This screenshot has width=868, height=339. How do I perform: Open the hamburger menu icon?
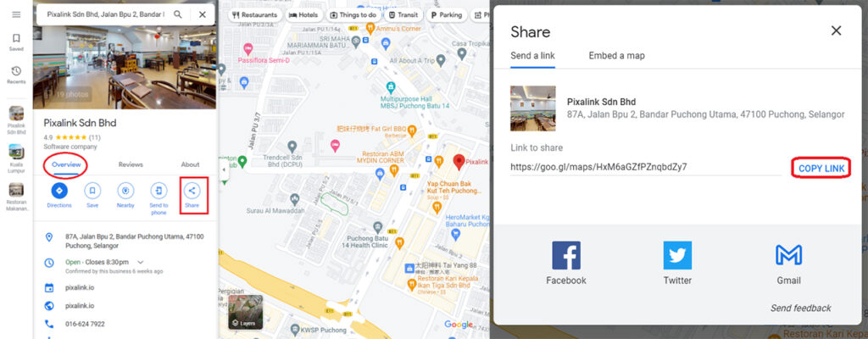pyautogui.click(x=16, y=14)
